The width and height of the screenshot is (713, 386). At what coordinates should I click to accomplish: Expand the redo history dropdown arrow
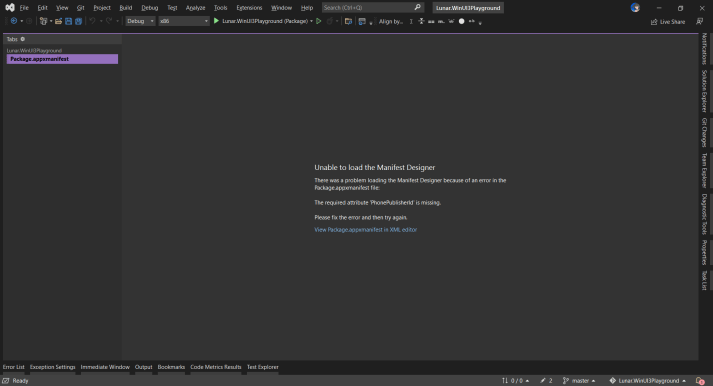(x=117, y=21)
